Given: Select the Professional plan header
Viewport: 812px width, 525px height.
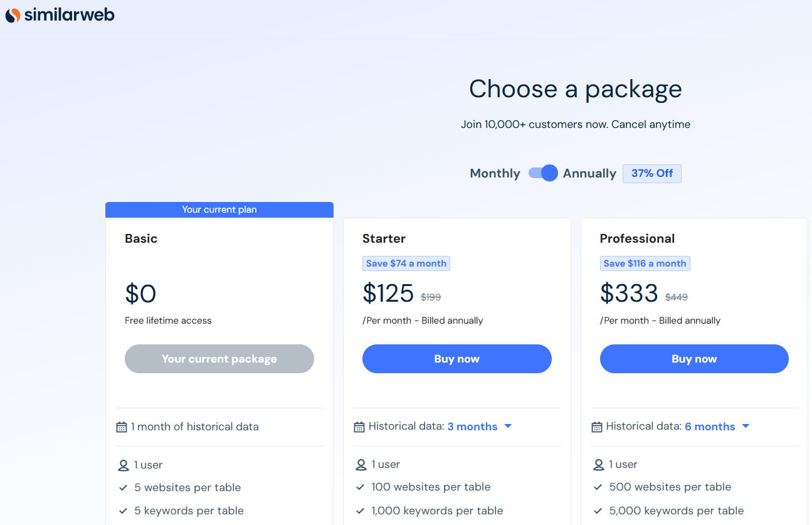Looking at the screenshot, I should [x=637, y=238].
